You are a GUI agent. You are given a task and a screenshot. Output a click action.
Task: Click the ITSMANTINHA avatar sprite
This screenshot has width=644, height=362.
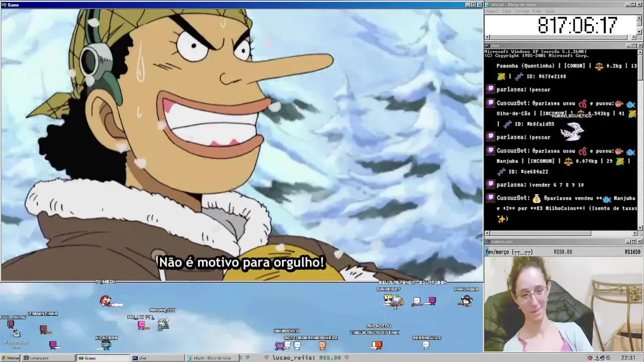coord(44,330)
